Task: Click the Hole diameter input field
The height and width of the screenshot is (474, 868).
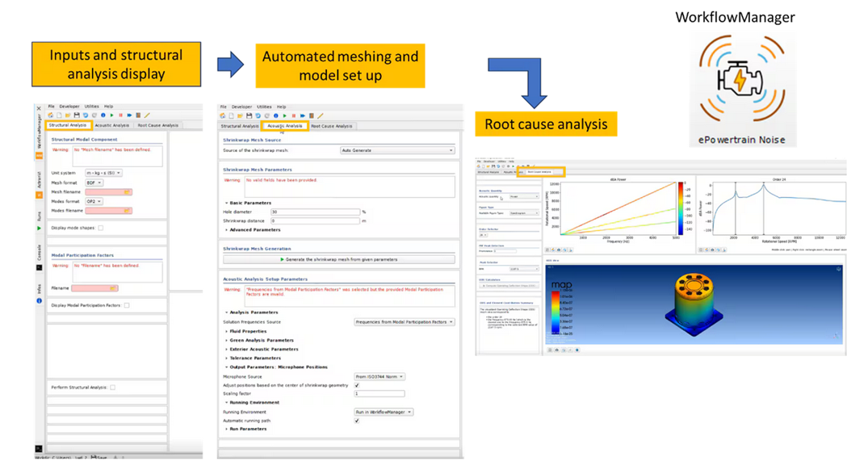Action: [x=315, y=212]
